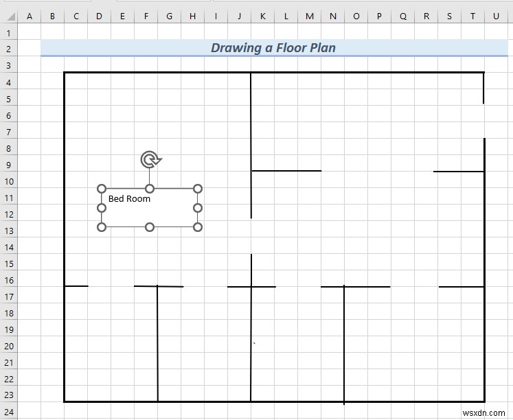Select column B header
Image resolution: width=513 pixels, height=420 pixels.
(52, 16)
